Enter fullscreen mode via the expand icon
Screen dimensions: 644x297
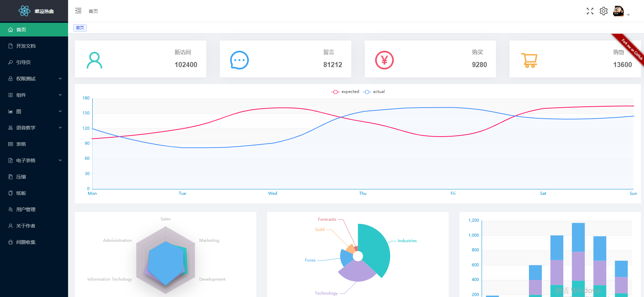click(x=590, y=11)
